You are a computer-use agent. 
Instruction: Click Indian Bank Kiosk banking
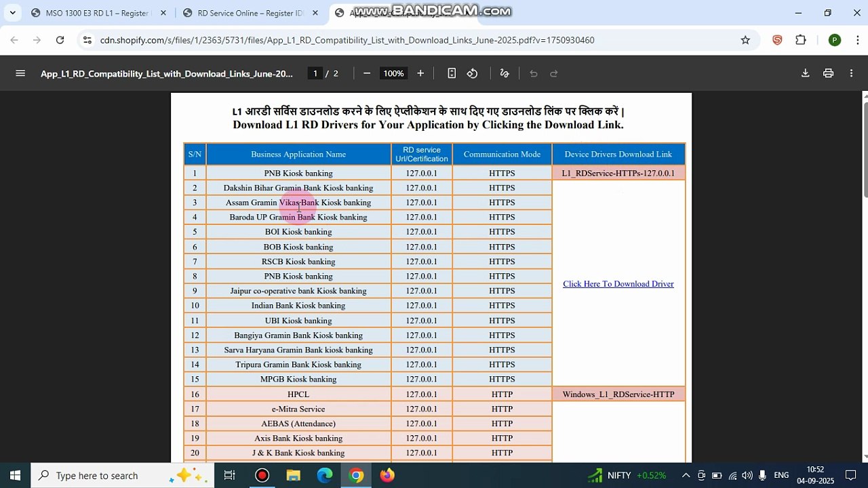click(298, 306)
